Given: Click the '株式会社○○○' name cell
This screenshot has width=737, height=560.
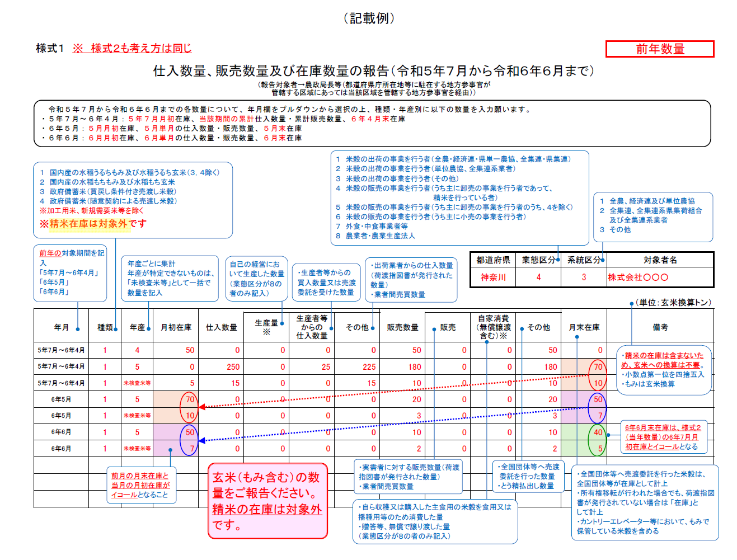Looking at the screenshot, I should pos(660,277).
